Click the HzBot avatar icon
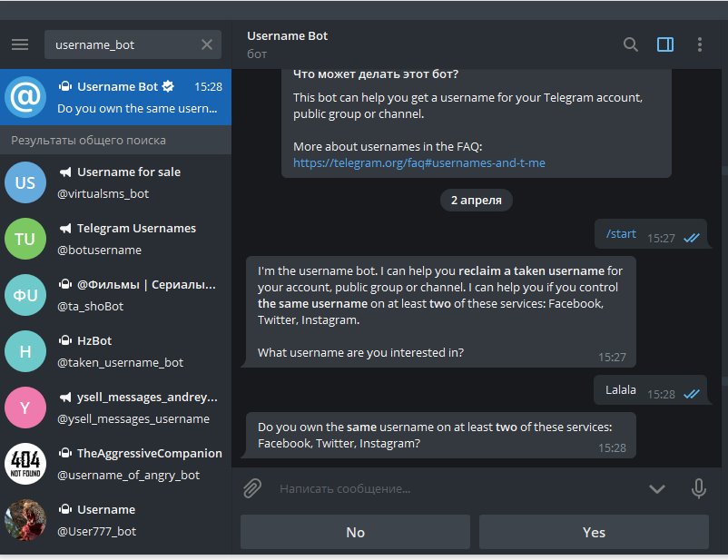The height and width of the screenshot is (560, 728). (x=25, y=351)
